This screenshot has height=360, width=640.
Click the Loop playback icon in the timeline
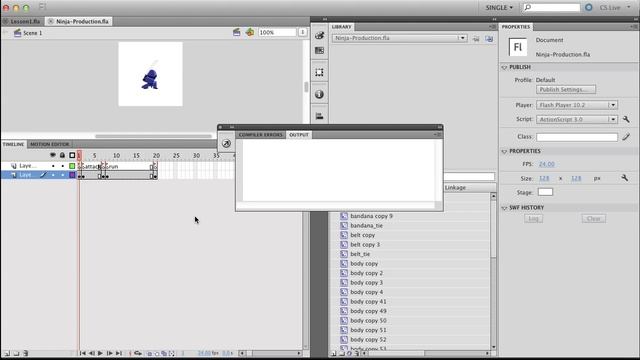click(138, 353)
